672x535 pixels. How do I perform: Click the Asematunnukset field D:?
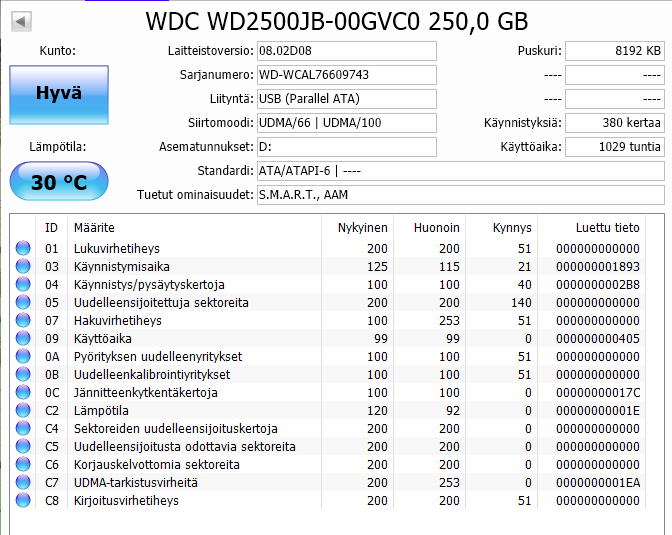347,147
